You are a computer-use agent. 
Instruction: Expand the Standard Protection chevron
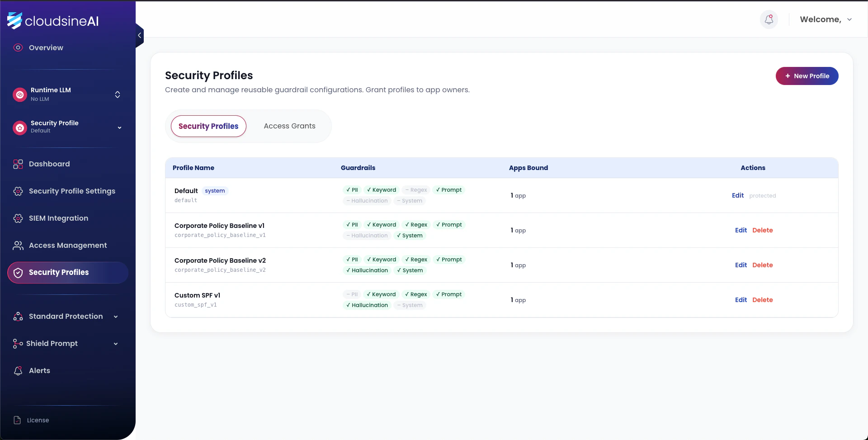coord(116,317)
